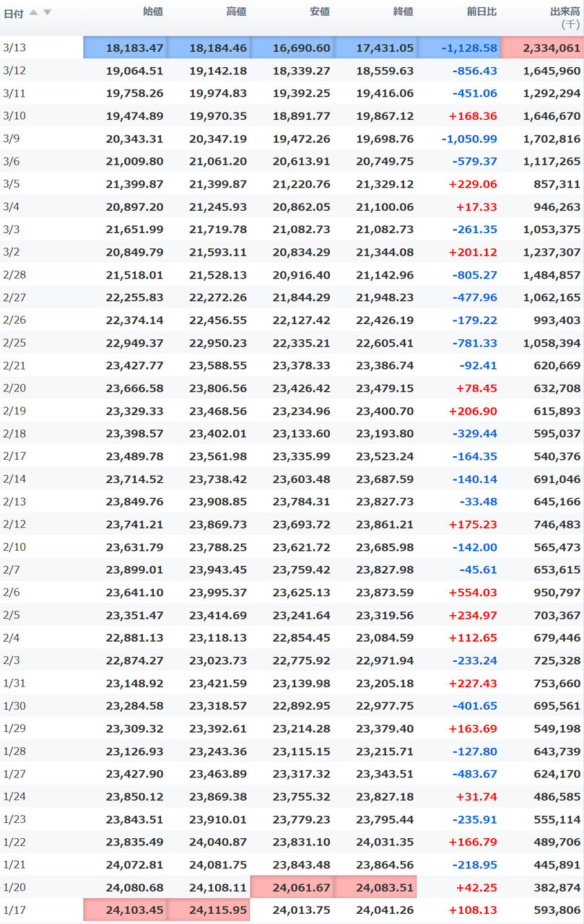Sort dates ascending with the up arrow
The width and height of the screenshot is (584, 924).
tap(34, 12)
